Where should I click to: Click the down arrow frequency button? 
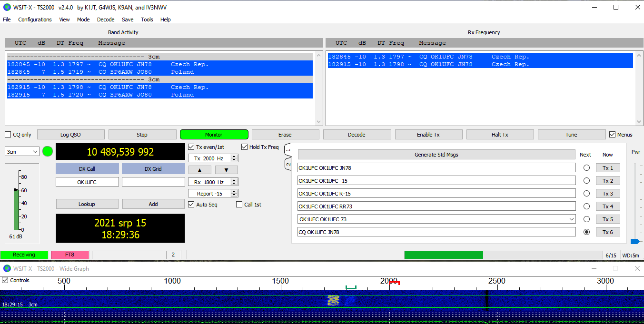pos(226,170)
